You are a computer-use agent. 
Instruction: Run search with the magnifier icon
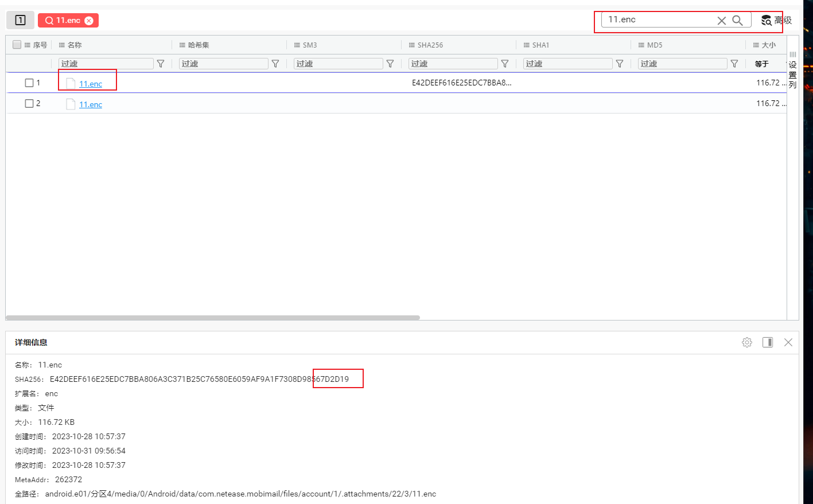(738, 21)
